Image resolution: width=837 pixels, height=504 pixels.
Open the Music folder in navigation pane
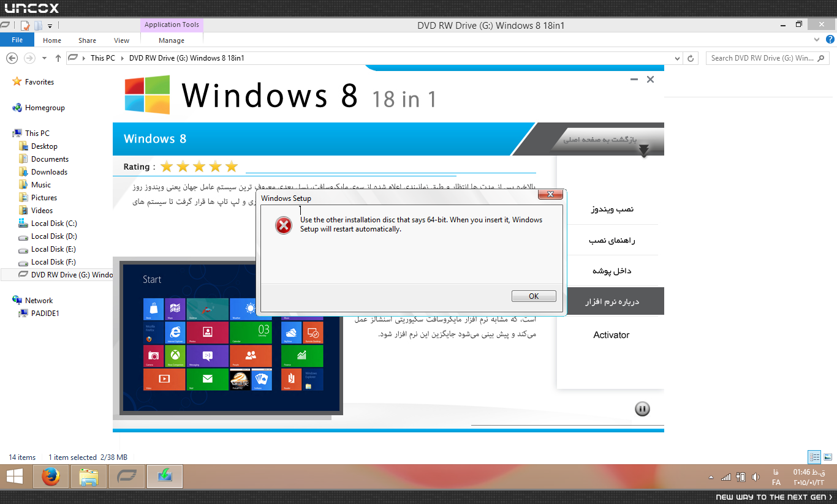pyautogui.click(x=41, y=185)
